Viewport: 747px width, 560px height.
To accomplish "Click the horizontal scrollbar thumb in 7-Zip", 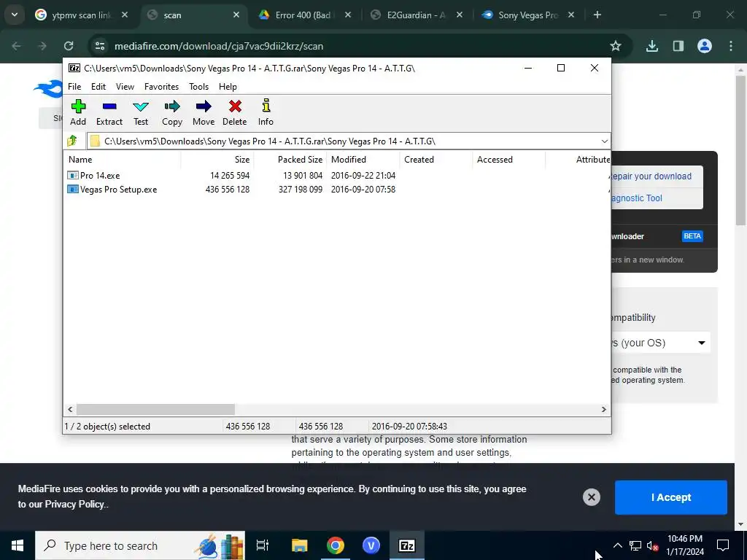I will 156,410.
